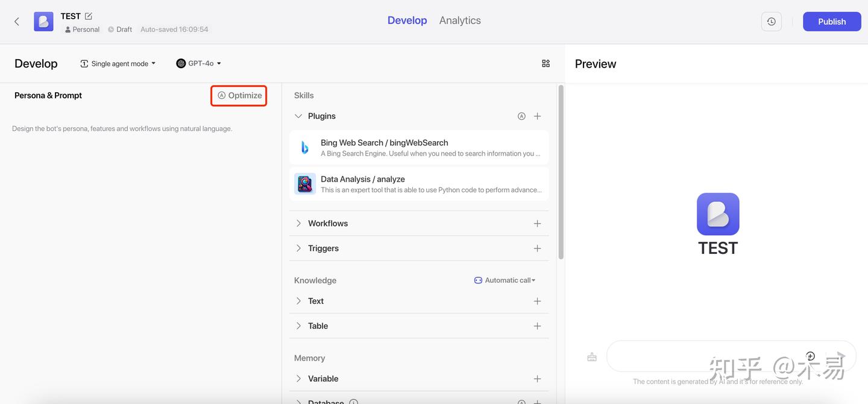868x404 pixels.
Task: Add a Text knowledge source with plus
Action: pyautogui.click(x=537, y=301)
